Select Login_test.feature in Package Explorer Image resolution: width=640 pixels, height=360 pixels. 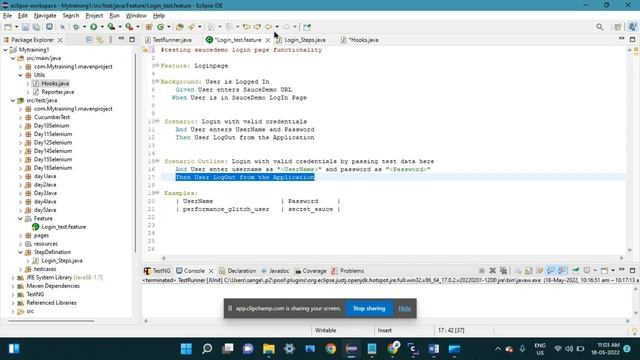[x=59, y=227]
